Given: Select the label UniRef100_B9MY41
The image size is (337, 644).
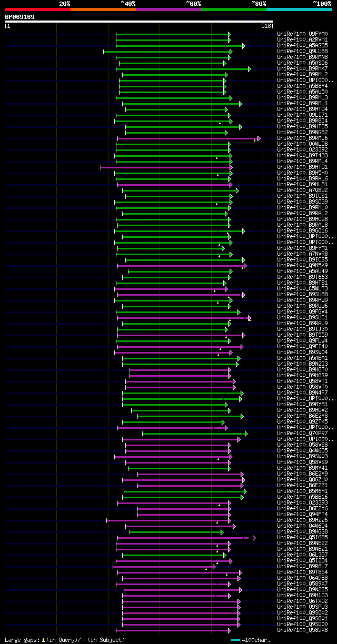Looking at the screenshot, I should pos(302,468).
